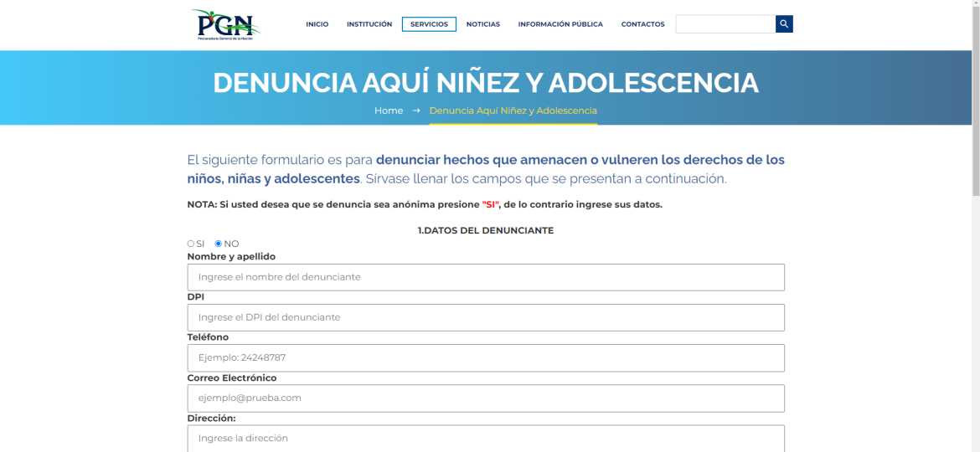Focus the Nombre y apellido field
This screenshot has width=980, height=452.
click(486, 277)
